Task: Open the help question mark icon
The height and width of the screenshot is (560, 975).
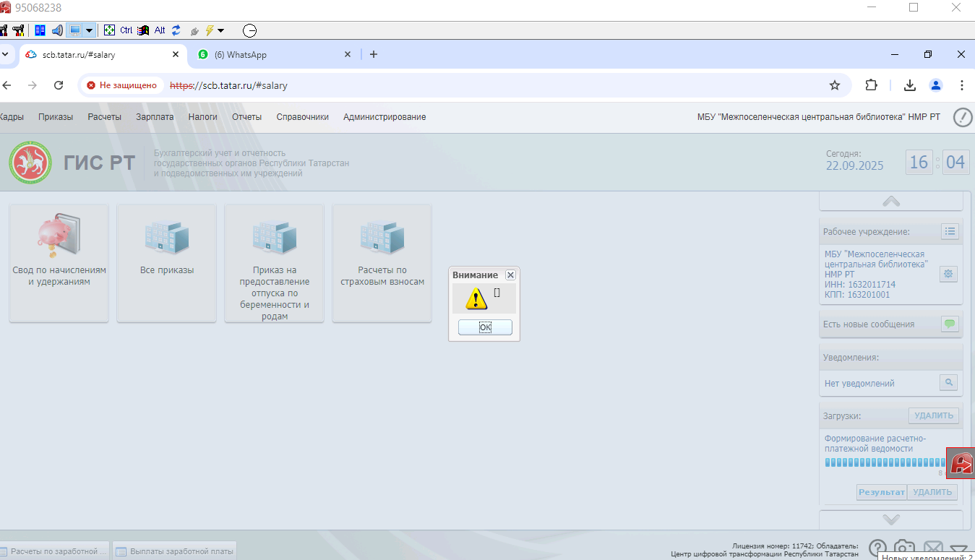Action: coord(877,548)
